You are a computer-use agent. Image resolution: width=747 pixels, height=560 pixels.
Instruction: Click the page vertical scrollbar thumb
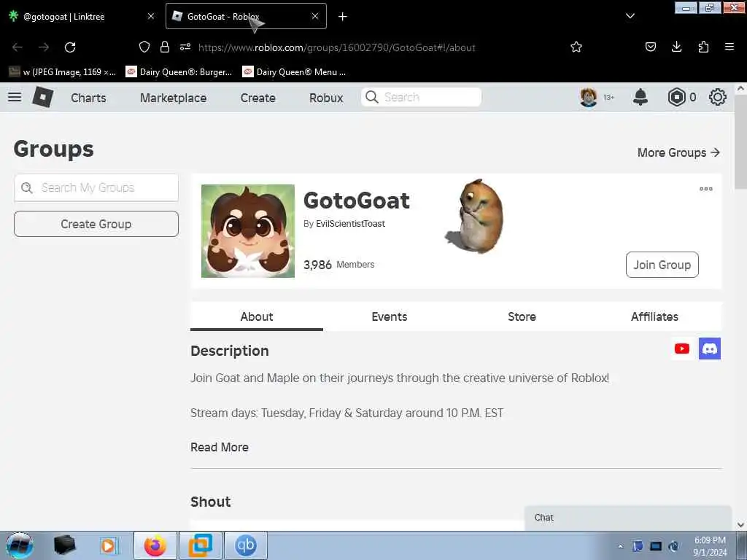point(740,143)
